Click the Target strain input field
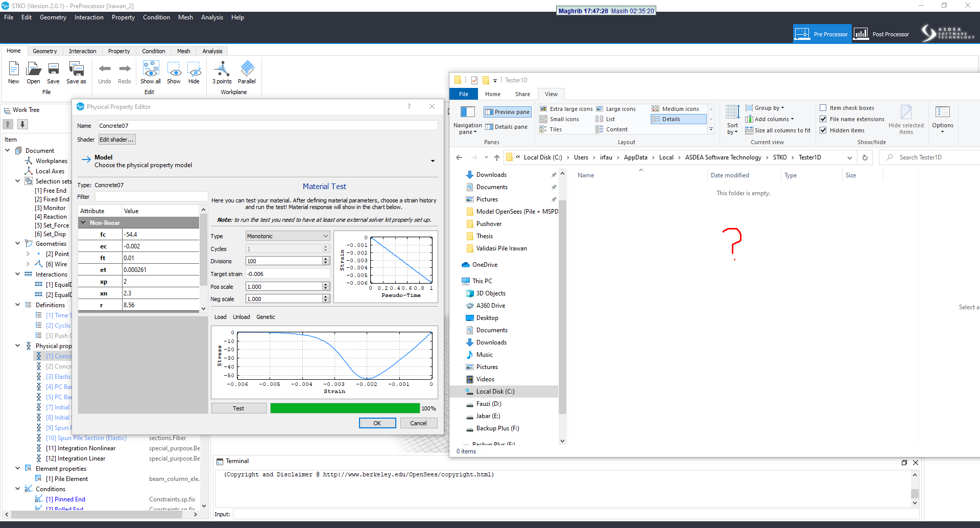 [288, 274]
